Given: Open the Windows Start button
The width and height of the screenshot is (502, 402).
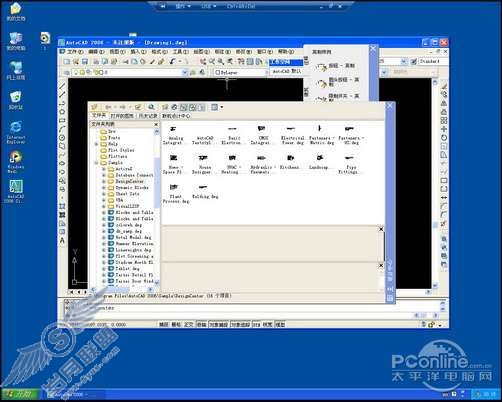Looking at the screenshot, I should coord(20,394).
